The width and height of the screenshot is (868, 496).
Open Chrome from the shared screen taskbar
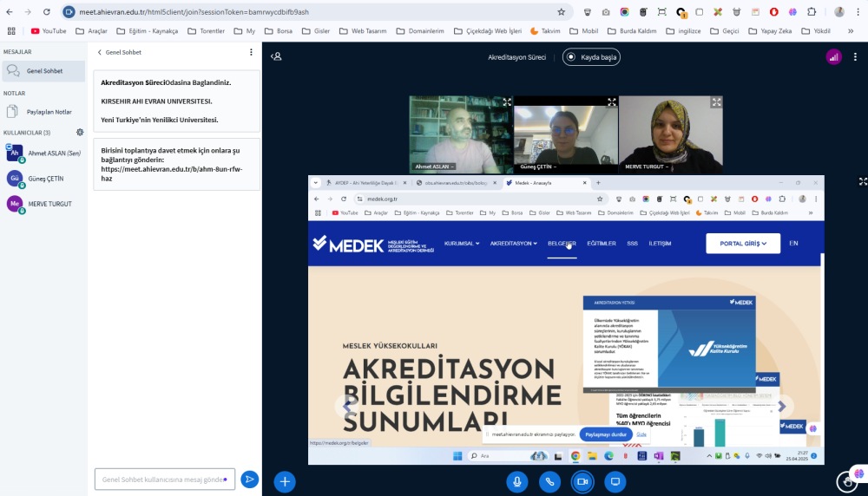tap(575, 456)
